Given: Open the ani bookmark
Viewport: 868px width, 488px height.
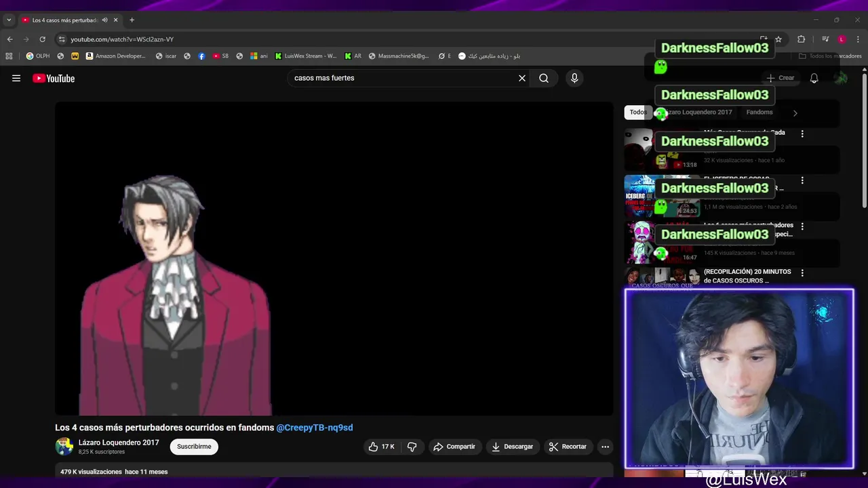Looking at the screenshot, I should tap(259, 56).
